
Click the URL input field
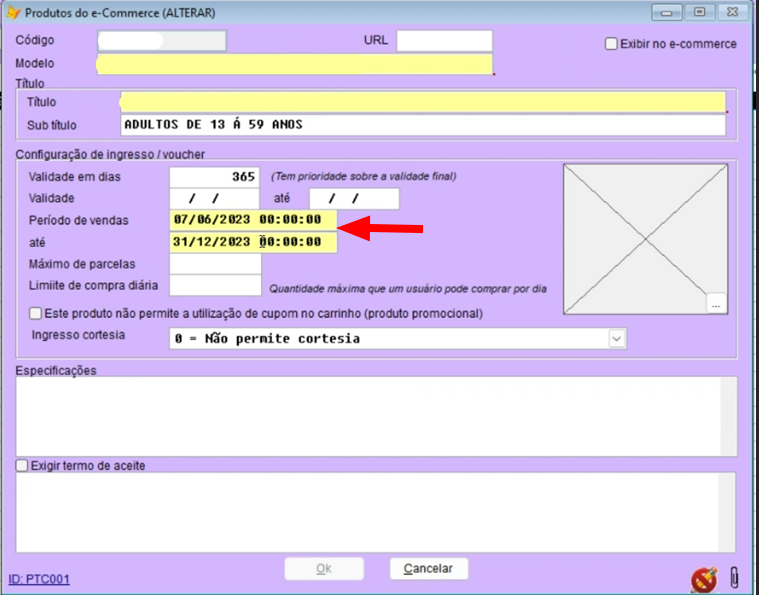(444, 41)
